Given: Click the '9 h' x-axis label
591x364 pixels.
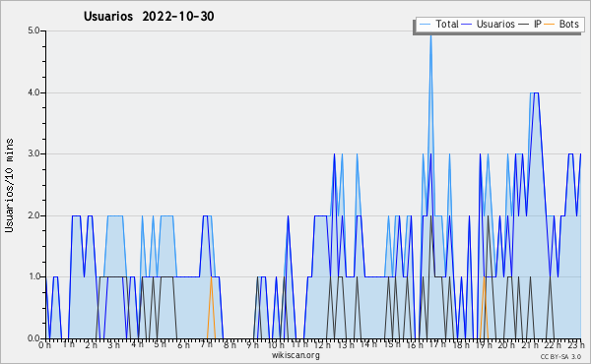Looking at the screenshot, I should [x=252, y=345].
